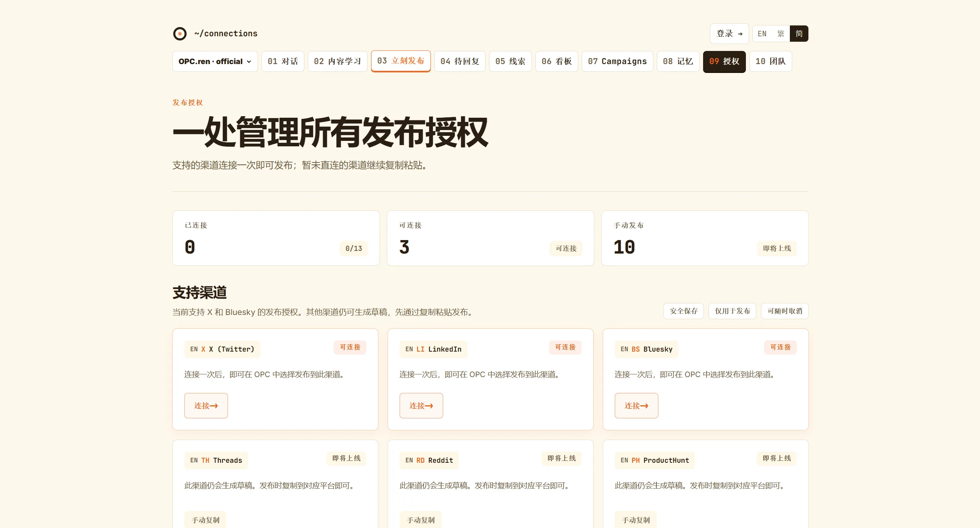Viewport: 980px width, 528px height.
Task: Click the 发布授权 breadcrumb label
Action: pyautogui.click(x=187, y=103)
